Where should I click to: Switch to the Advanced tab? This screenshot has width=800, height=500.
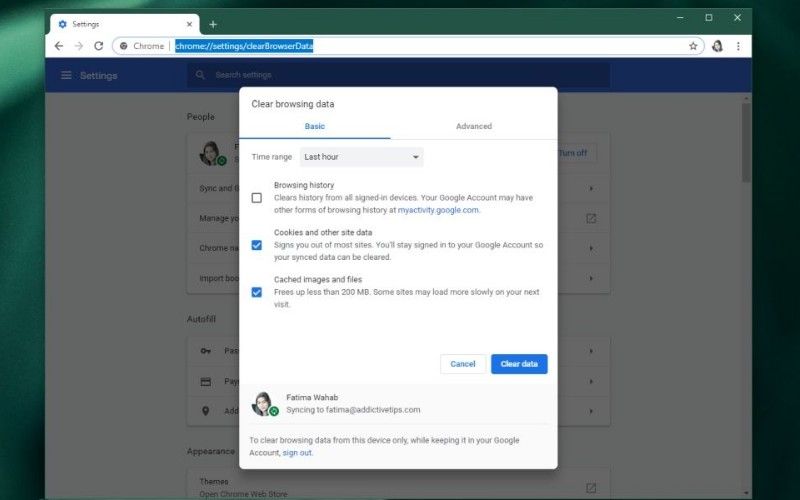coord(473,126)
